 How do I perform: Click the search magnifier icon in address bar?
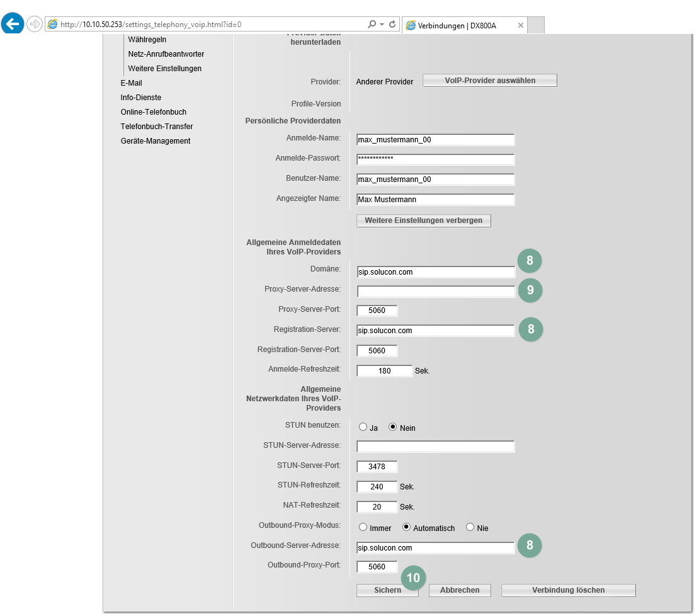coord(372,25)
